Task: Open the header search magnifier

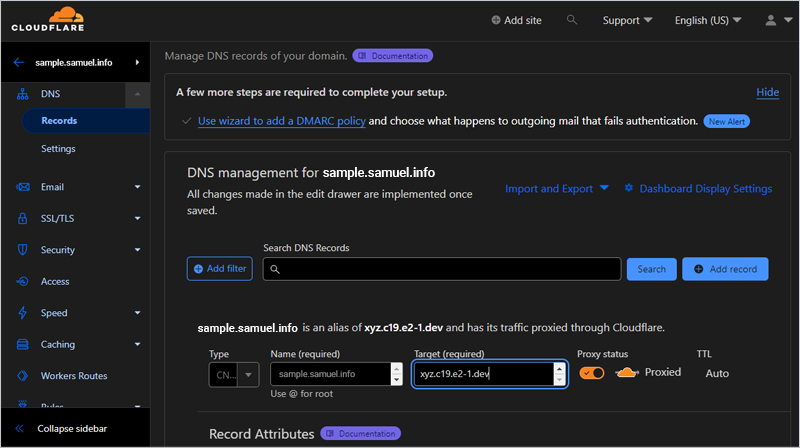Action: (572, 20)
